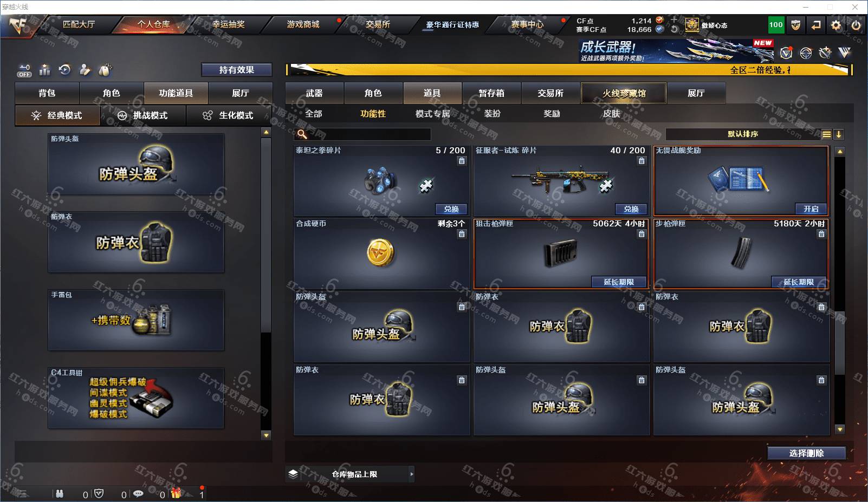Viewport: 868px width, 502px height.
Task: Click the orange return arrow icon
Action: tap(816, 25)
